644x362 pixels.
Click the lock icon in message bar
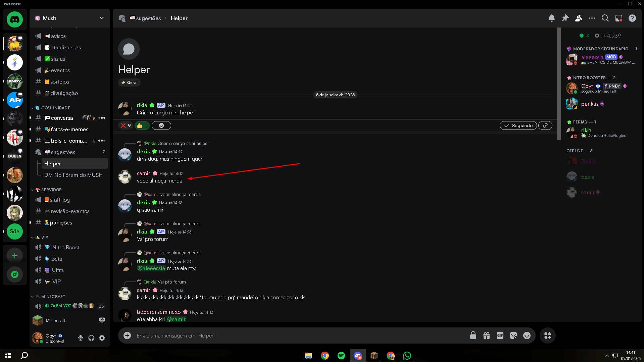473,335
